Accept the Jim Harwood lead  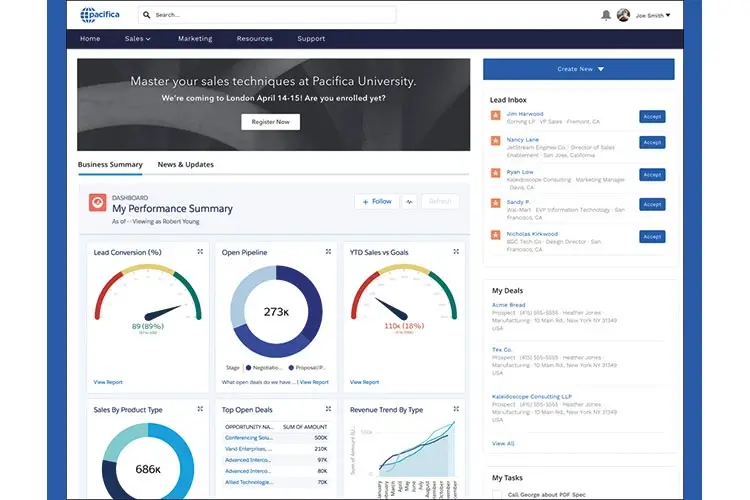click(x=652, y=117)
